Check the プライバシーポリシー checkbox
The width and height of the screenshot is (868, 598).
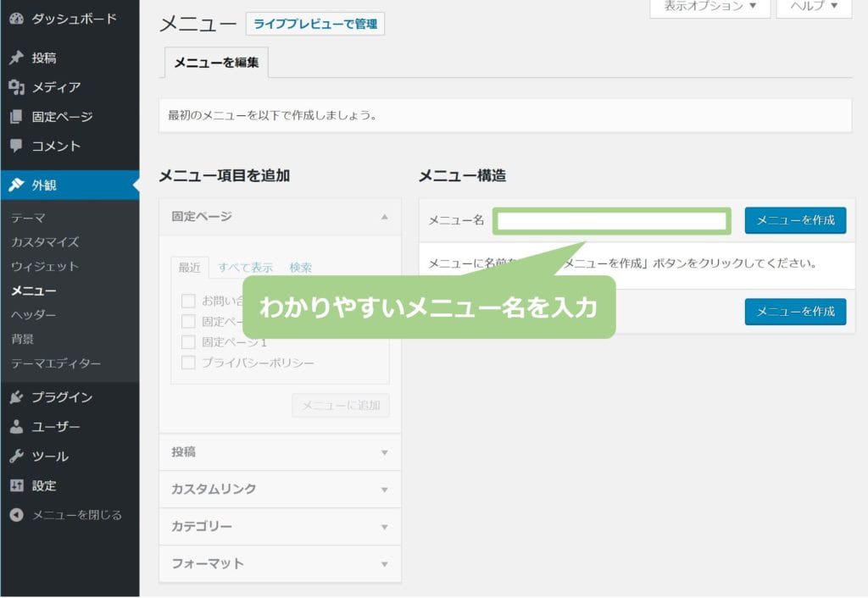tap(188, 363)
